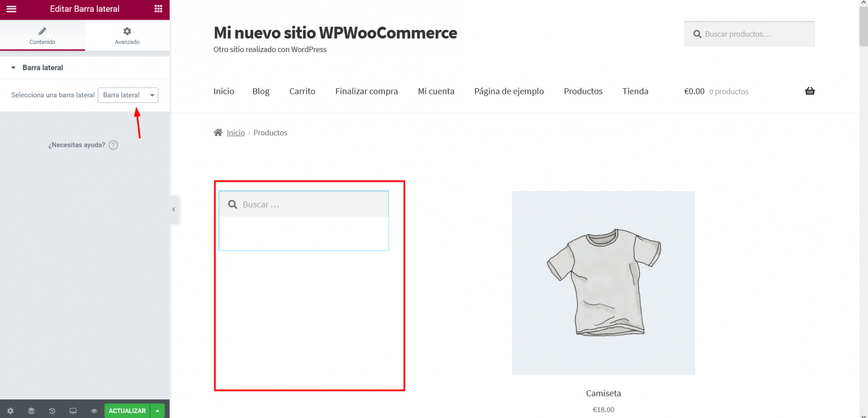
Task: Click the Inicio breadcrumb link
Action: [x=236, y=133]
